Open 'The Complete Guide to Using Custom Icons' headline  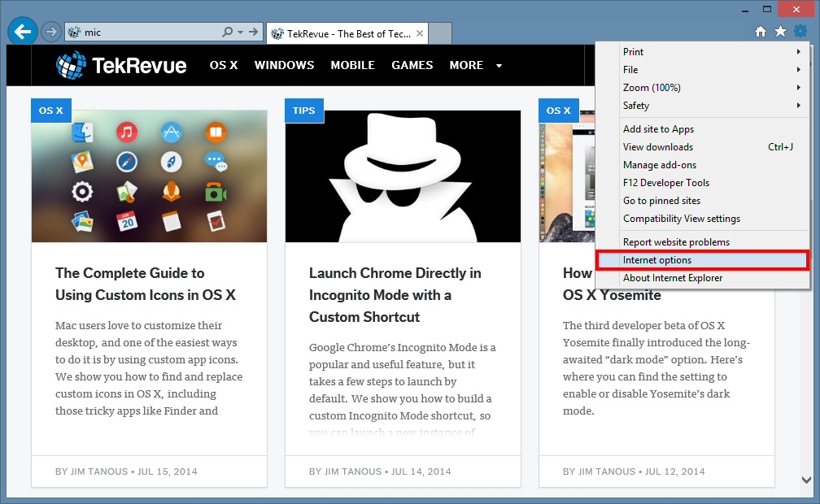146,284
